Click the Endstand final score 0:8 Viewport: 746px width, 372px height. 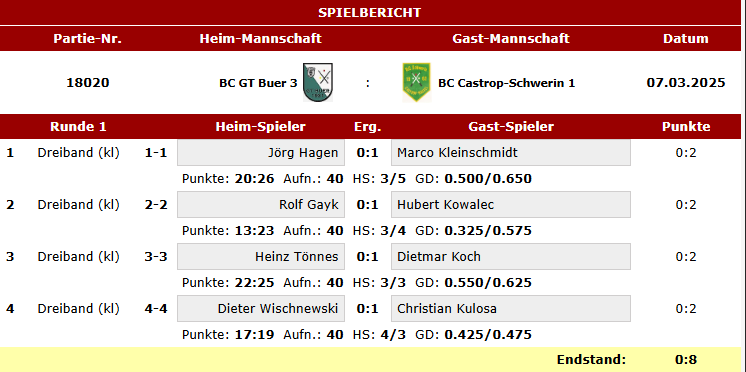(x=686, y=360)
